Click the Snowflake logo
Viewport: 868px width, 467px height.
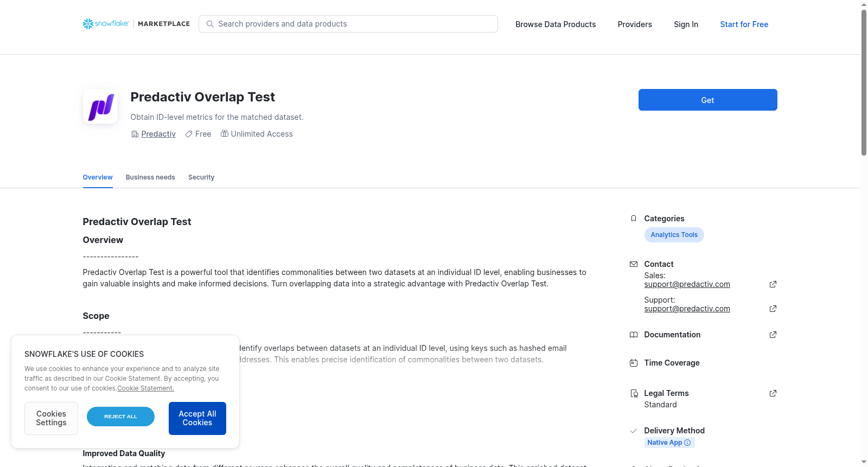[106, 24]
